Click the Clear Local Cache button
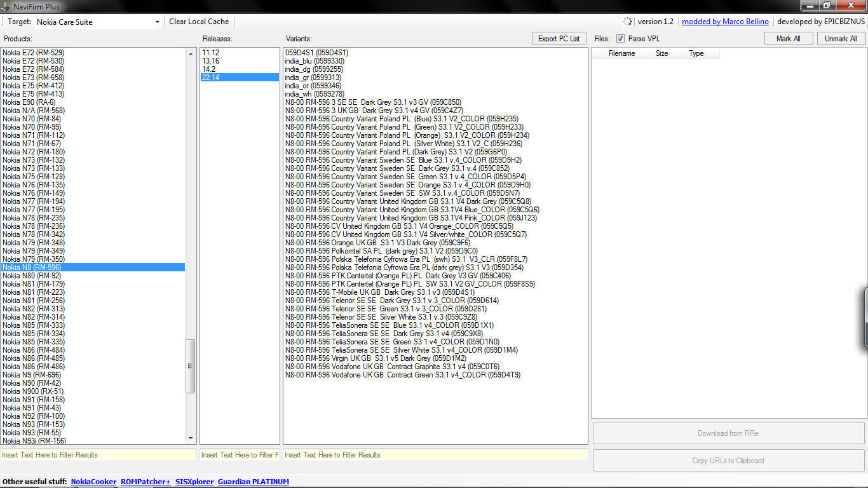This screenshot has width=868, height=488. (x=199, y=22)
